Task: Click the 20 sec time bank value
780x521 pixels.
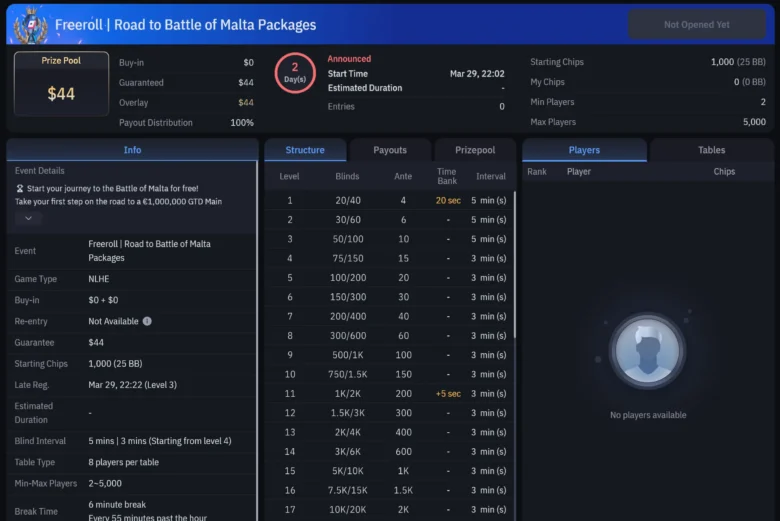Action: (448, 200)
